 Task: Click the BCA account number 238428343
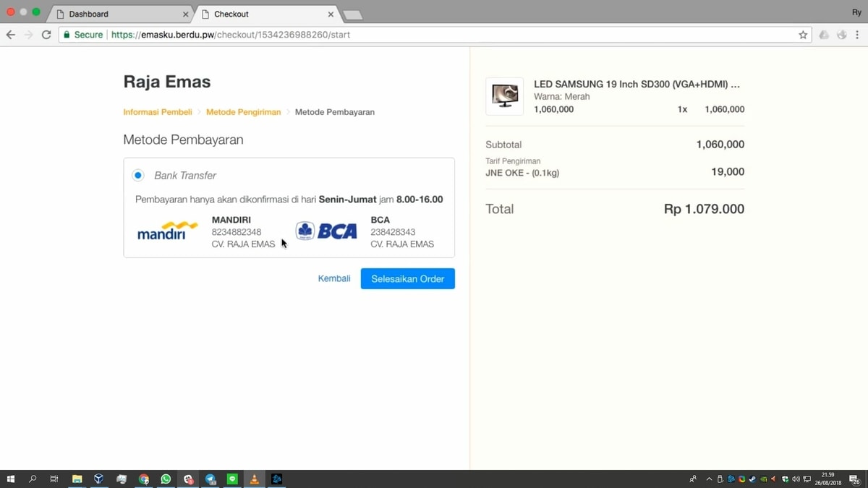click(x=393, y=232)
